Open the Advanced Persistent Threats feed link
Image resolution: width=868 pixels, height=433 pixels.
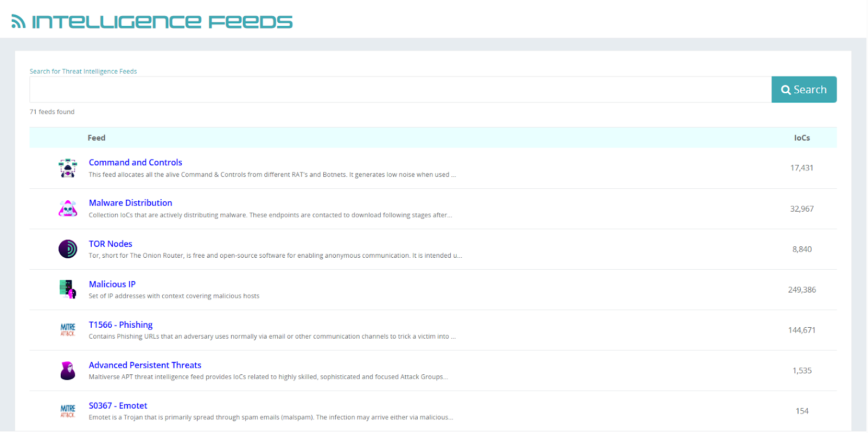(145, 365)
